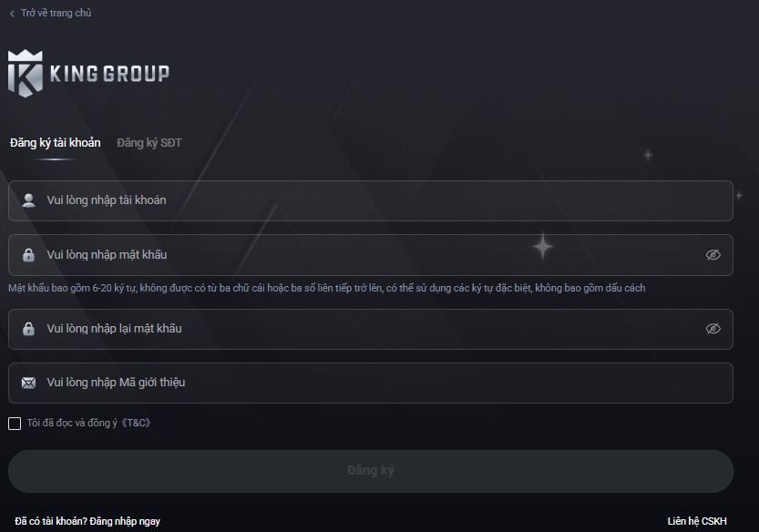Show password using the eye icon in password field

(x=713, y=255)
